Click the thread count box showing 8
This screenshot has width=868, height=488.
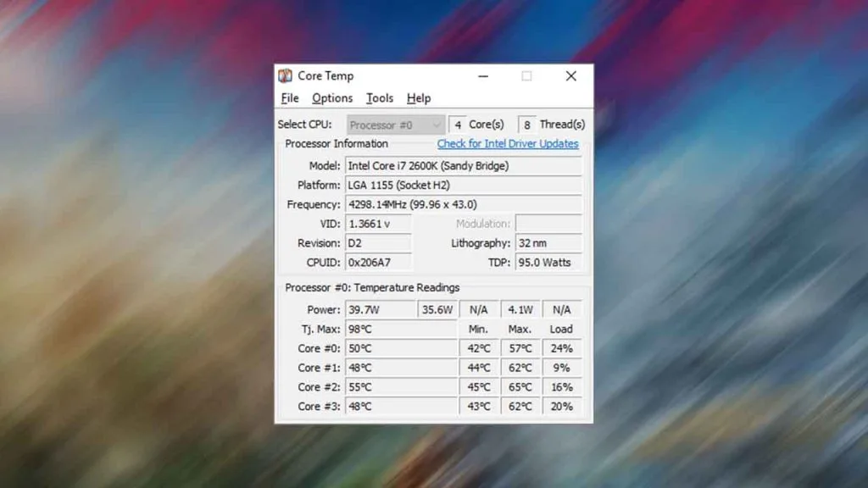pyautogui.click(x=526, y=125)
